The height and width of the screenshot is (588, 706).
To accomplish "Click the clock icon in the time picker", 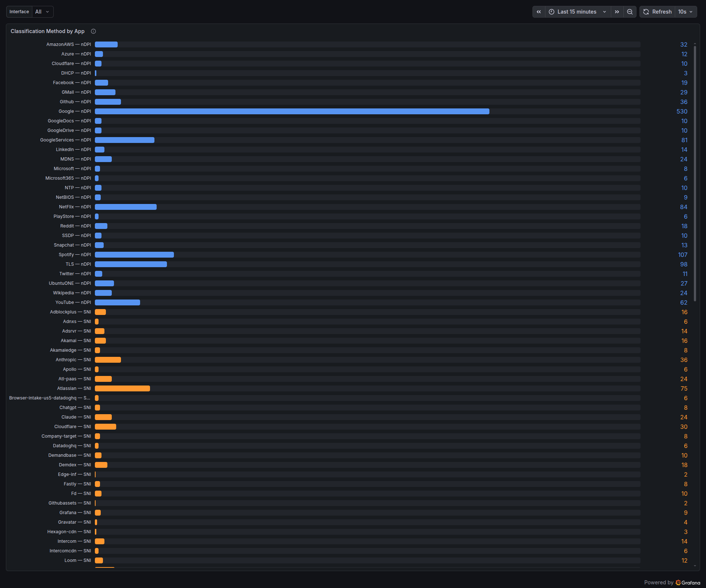I will [551, 12].
